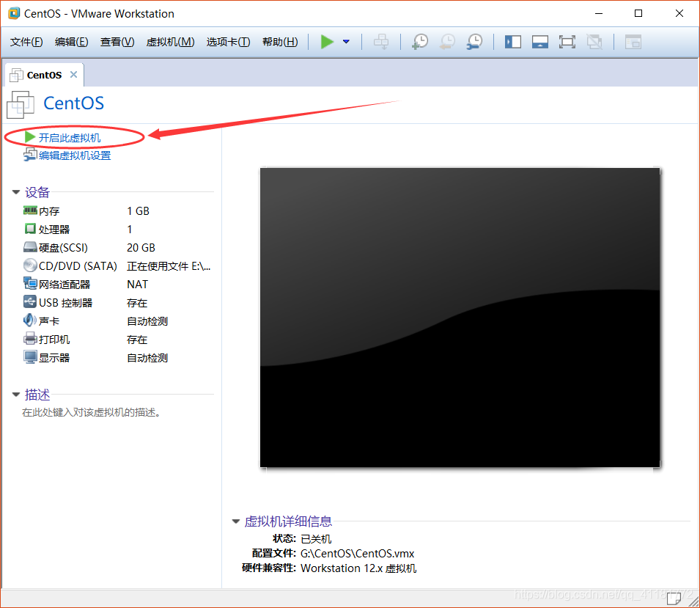This screenshot has height=608, width=700.
Task: Click the 处理器 processor device icon
Action: tap(30, 229)
